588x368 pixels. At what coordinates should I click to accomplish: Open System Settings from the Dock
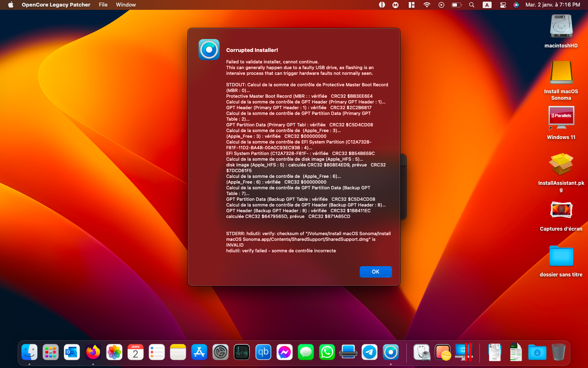coord(220,352)
